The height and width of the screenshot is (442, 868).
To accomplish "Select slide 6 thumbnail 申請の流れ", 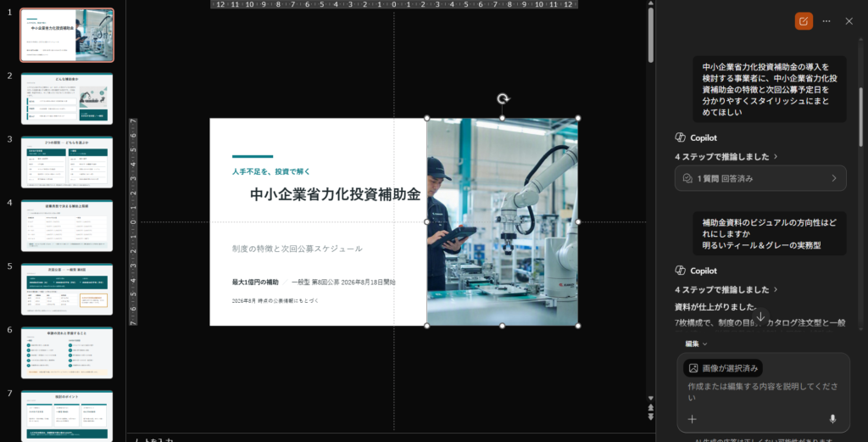I will [67, 353].
